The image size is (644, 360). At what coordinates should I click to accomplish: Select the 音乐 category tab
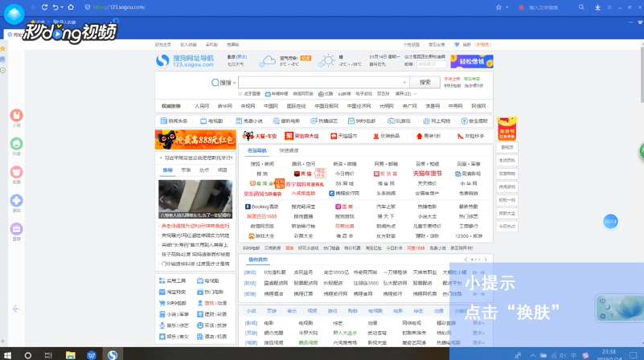point(292,311)
